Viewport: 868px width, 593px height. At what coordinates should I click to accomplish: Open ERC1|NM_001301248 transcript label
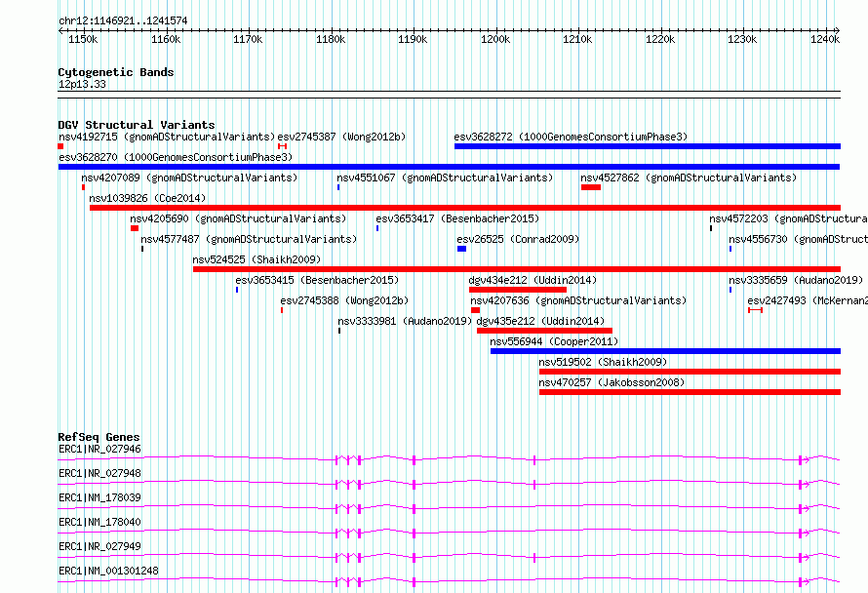pyautogui.click(x=108, y=571)
